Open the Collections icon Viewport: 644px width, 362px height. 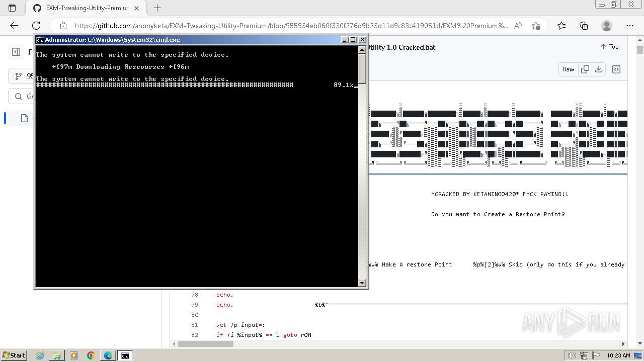click(584, 26)
